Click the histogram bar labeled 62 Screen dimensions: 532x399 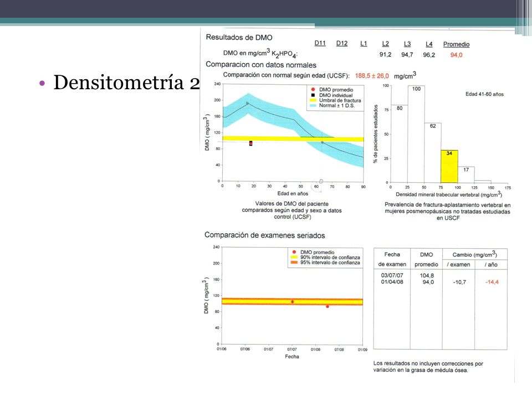433,153
